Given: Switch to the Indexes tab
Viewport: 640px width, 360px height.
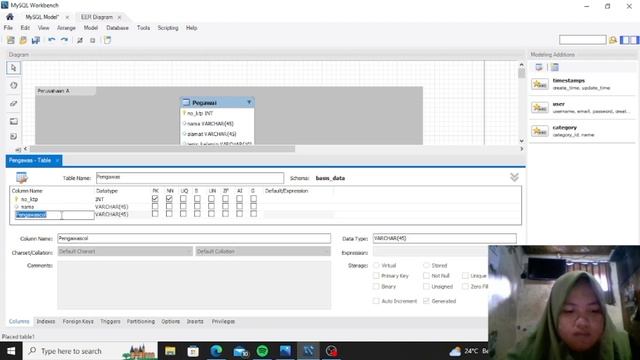Looking at the screenshot, I should pyautogui.click(x=46, y=322).
